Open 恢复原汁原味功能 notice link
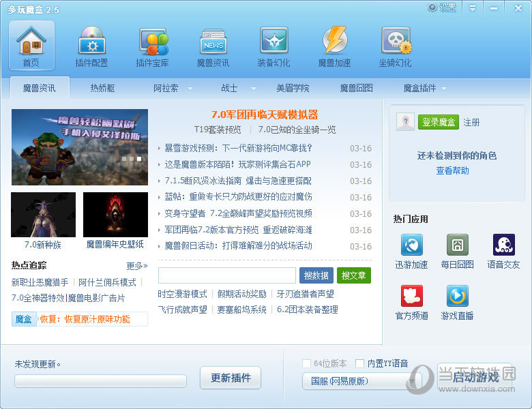The image size is (532, 409). coord(85,319)
